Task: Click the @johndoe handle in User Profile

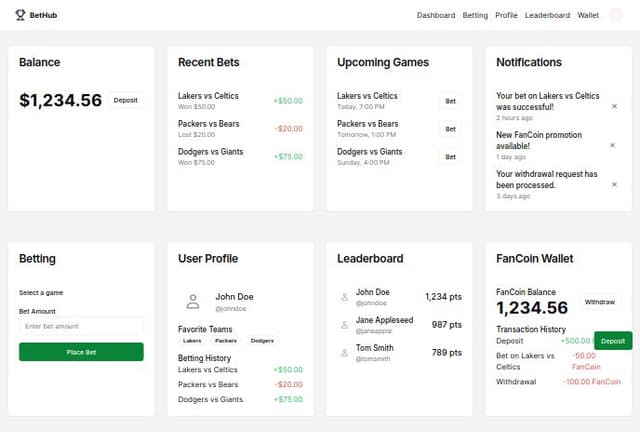Action: point(231,309)
